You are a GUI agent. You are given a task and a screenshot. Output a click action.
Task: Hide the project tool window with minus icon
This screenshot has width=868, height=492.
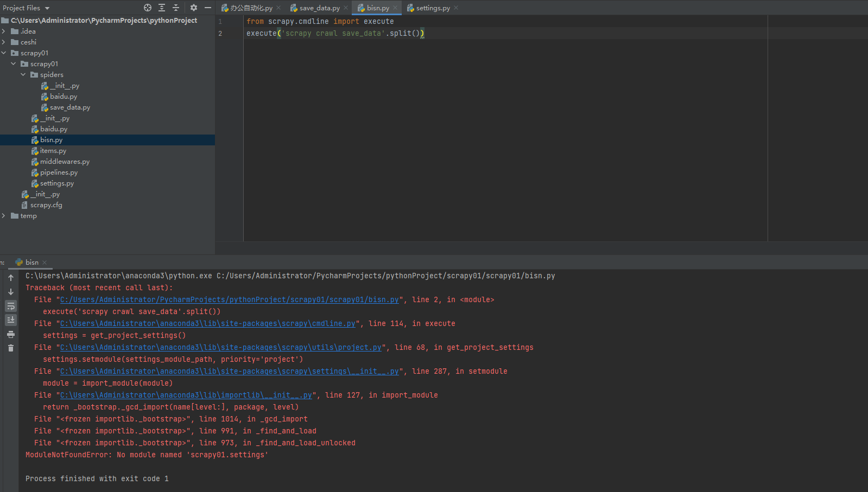pos(208,8)
